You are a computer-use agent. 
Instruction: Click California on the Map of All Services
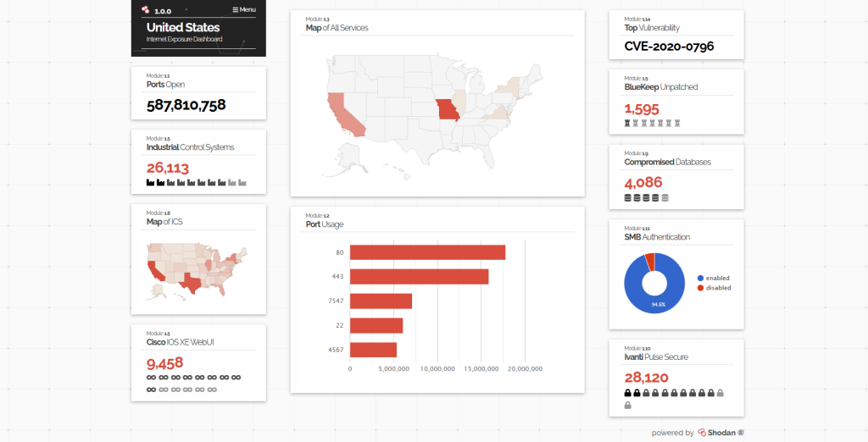pyautogui.click(x=342, y=114)
